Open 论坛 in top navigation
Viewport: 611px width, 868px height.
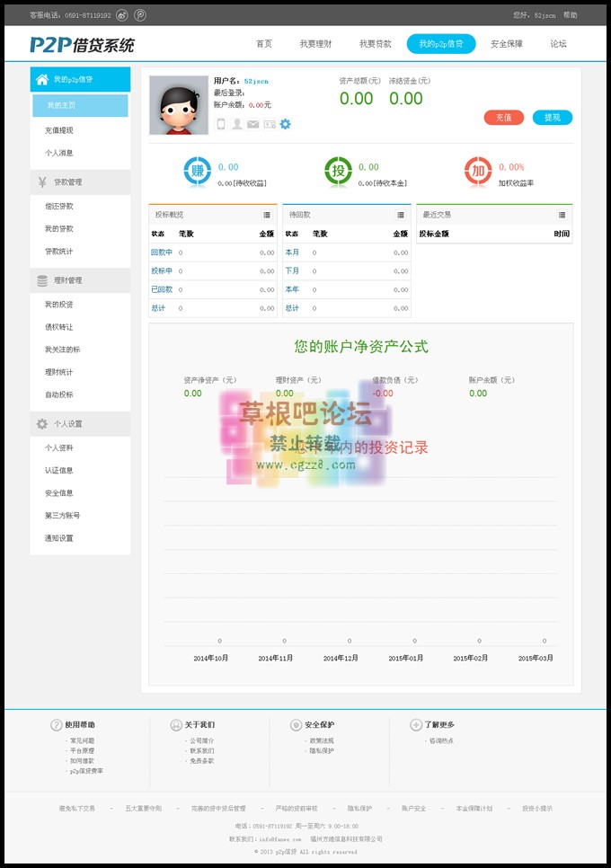(558, 44)
